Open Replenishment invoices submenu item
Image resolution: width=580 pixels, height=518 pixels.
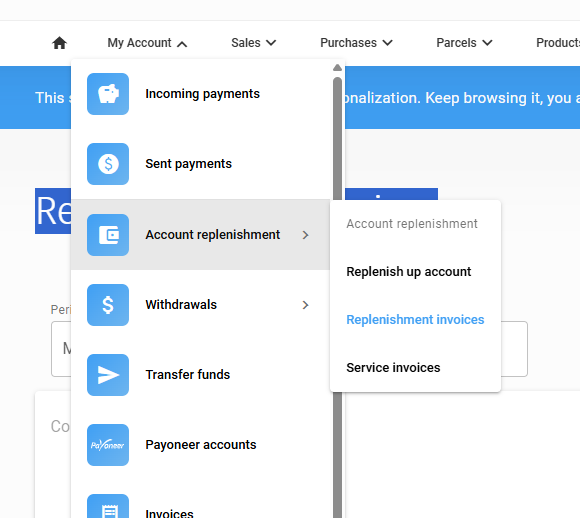pos(415,320)
